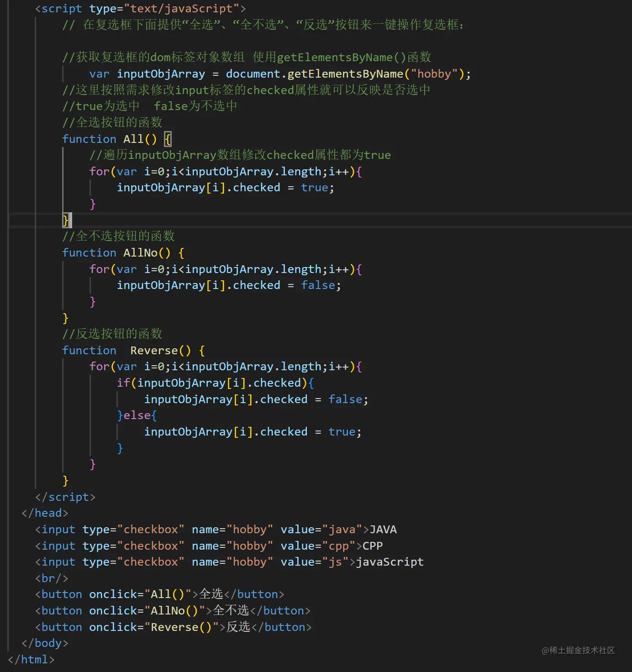Click highlighted opening brace after All()
The image size is (632, 672).
pos(168,139)
